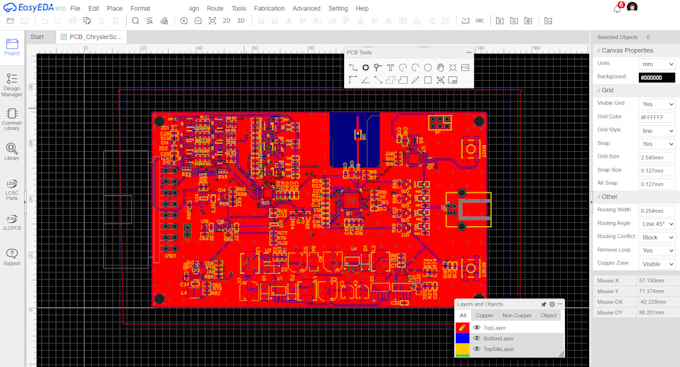Open the JLCPCB sidebar icon
Image resolution: width=680 pixels, height=367 pixels.
[x=12, y=222]
